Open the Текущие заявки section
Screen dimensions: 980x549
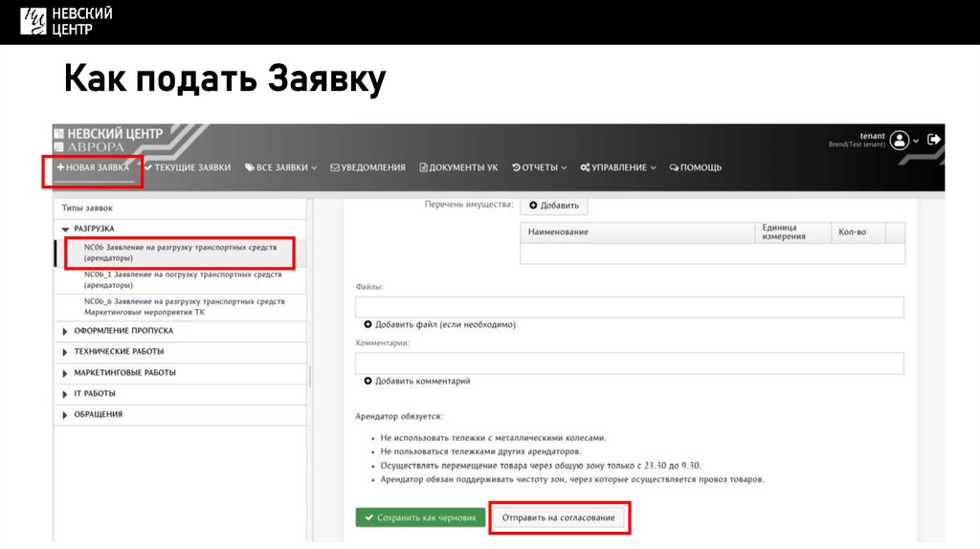click(188, 167)
